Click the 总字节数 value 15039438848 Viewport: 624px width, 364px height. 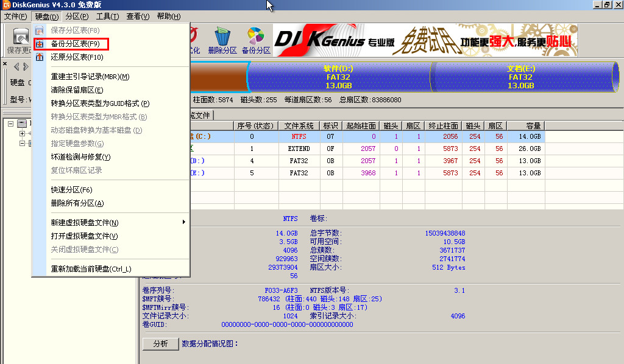(x=445, y=233)
